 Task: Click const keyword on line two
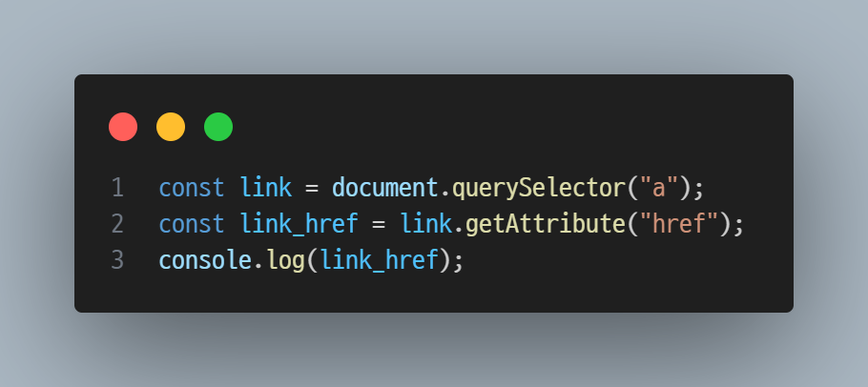[x=192, y=224]
